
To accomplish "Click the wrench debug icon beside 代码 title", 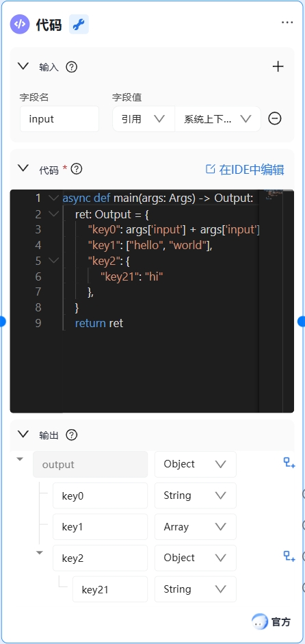I will coord(79,24).
